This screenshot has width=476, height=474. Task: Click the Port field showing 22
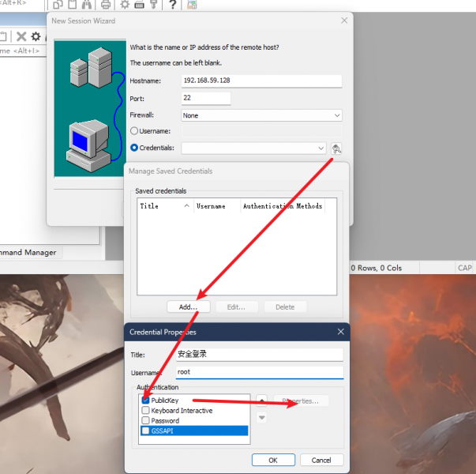click(x=206, y=98)
